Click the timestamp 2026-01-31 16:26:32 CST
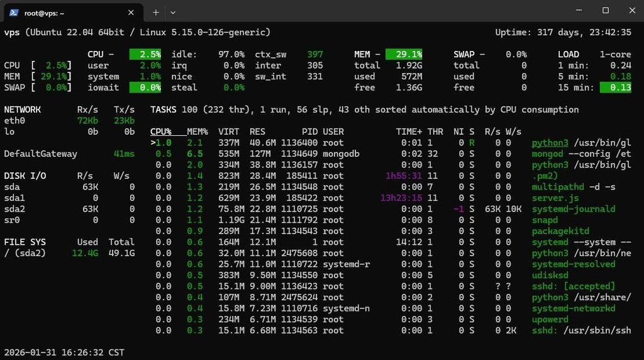 click(x=64, y=352)
